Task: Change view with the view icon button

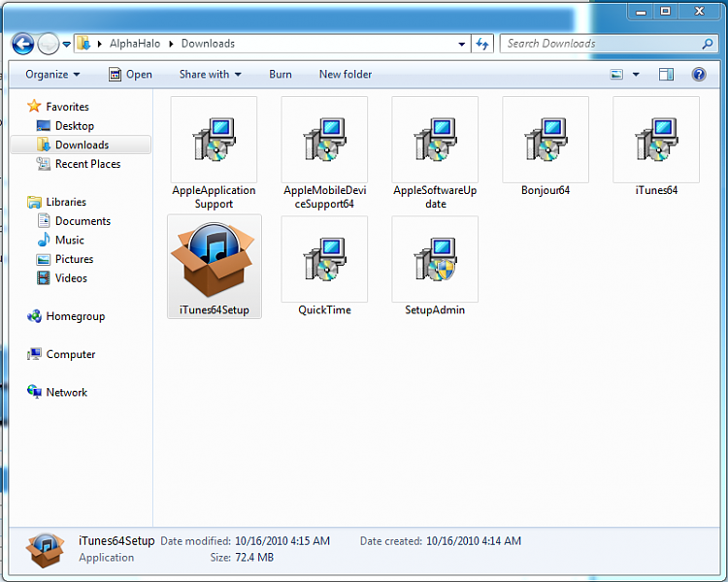Action: tap(616, 75)
